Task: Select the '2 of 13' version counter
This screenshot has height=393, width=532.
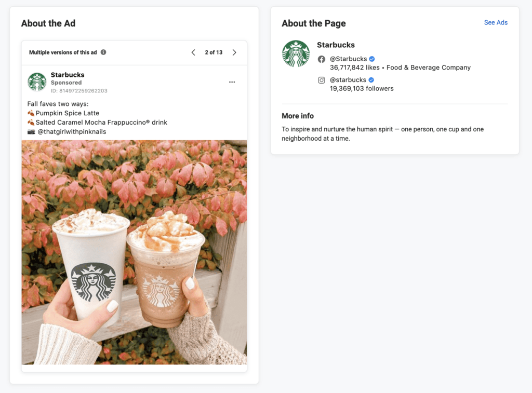Action: coord(214,52)
